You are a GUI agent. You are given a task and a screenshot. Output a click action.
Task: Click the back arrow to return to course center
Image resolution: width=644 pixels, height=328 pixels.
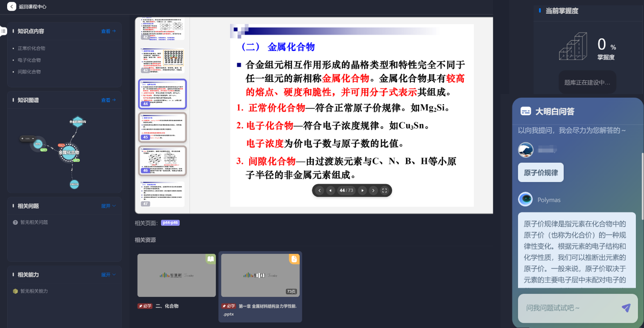11,7
